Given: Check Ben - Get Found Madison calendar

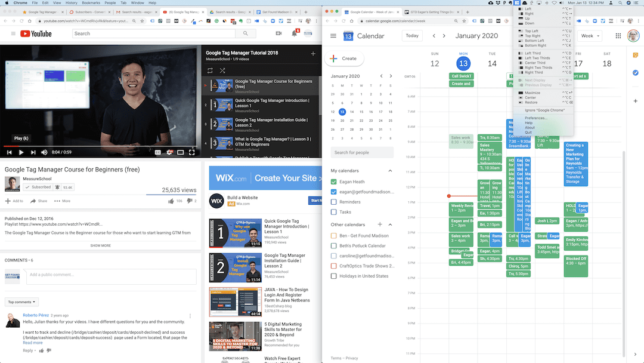Looking at the screenshot, I should pos(333,236).
